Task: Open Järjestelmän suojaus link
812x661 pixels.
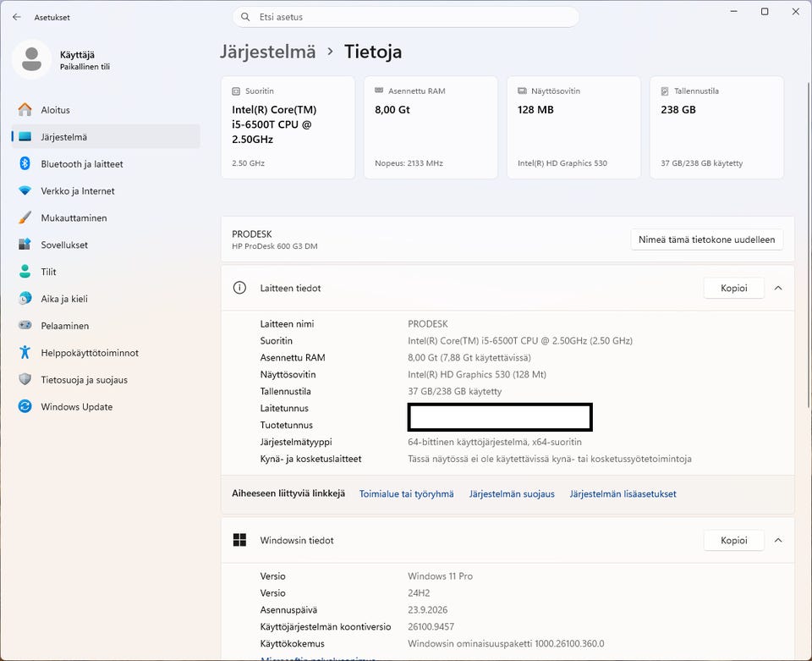Action: (x=512, y=493)
